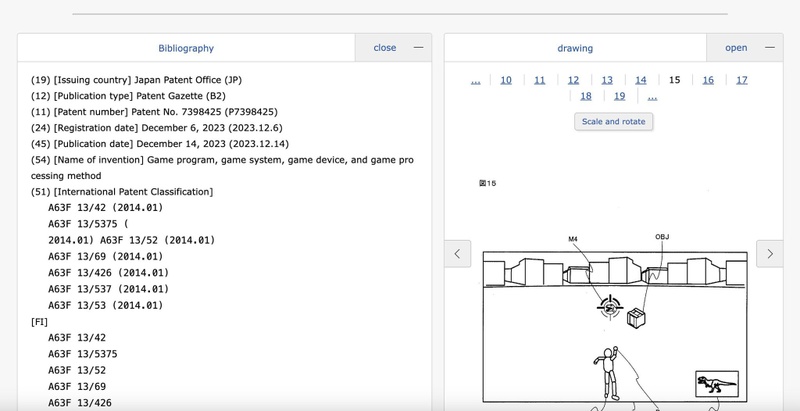Click the [FI] heading
This screenshot has height=411, width=800.
click(x=39, y=322)
